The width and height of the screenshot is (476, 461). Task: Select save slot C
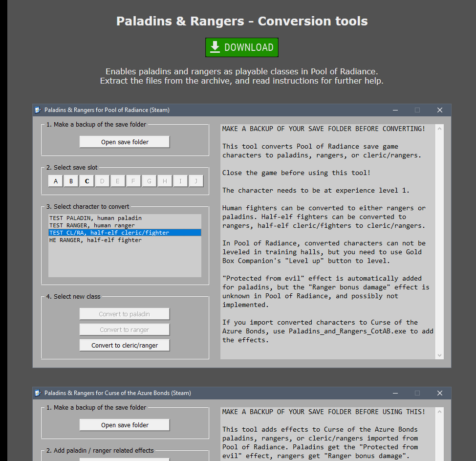(x=87, y=181)
